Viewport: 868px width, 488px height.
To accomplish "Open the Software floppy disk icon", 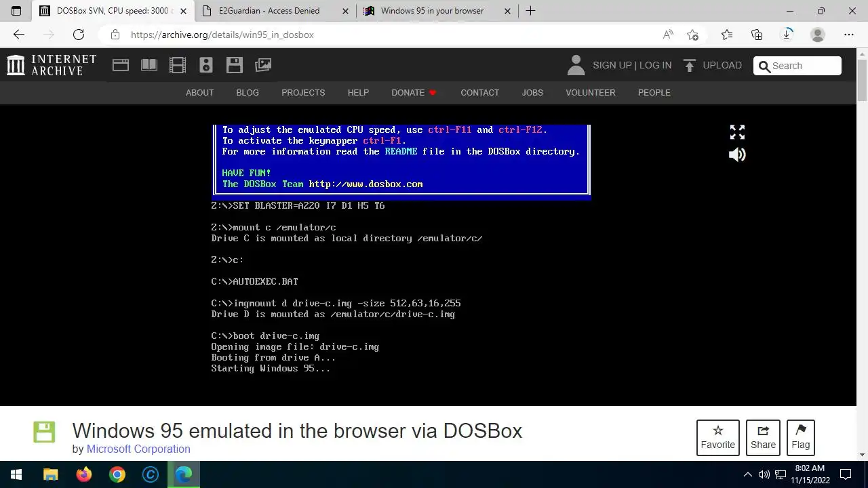I will tap(235, 65).
